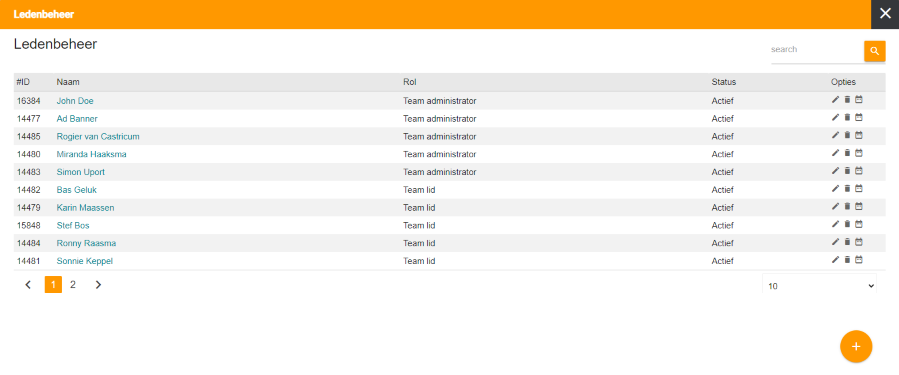
Task: Open the rows-per-page dropdown showing 10
Action: coord(819,286)
